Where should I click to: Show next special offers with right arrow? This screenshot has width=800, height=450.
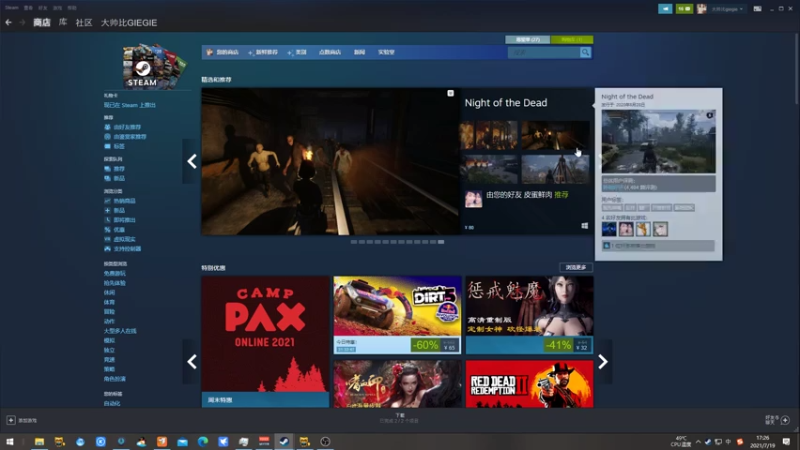pos(603,362)
